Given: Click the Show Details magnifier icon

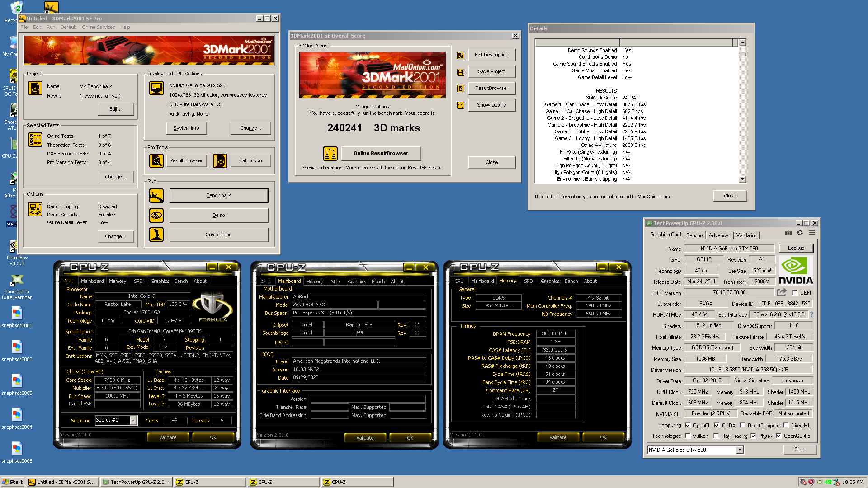Looking at the screenshot, I should click(x=461, y=105).
